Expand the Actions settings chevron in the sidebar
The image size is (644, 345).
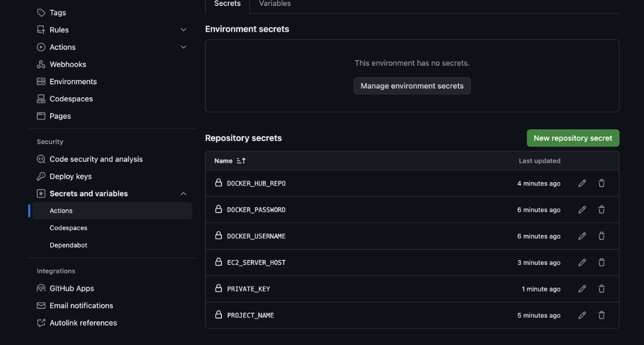183,47
